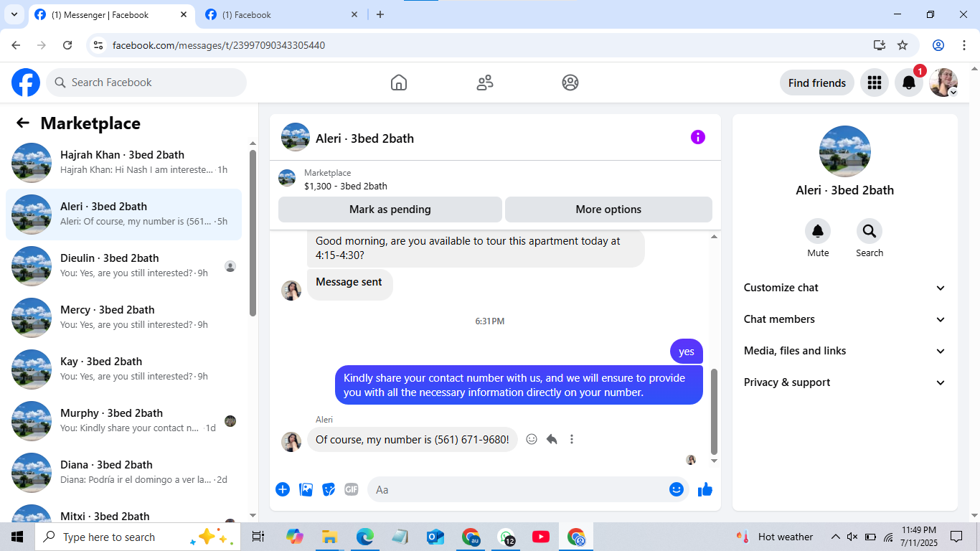This screenshot has width=980, height=551.
Task: View site information icon in address bar
Action: point(99,45)
